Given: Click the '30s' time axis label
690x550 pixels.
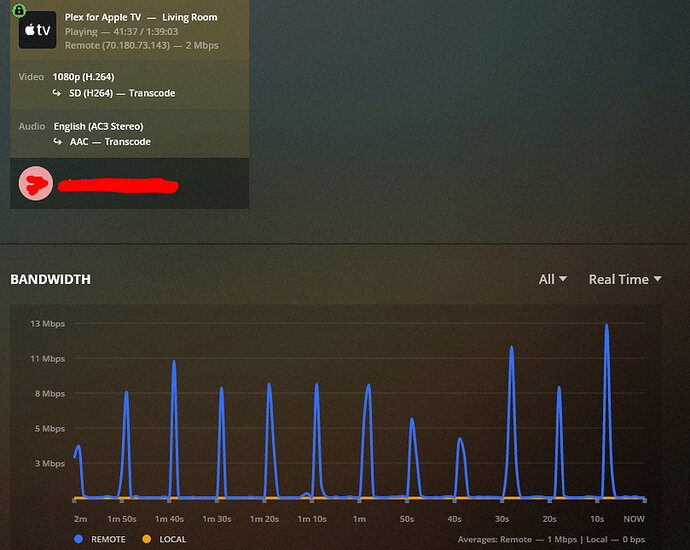Looking at the screenshot, I should point(502,519).
